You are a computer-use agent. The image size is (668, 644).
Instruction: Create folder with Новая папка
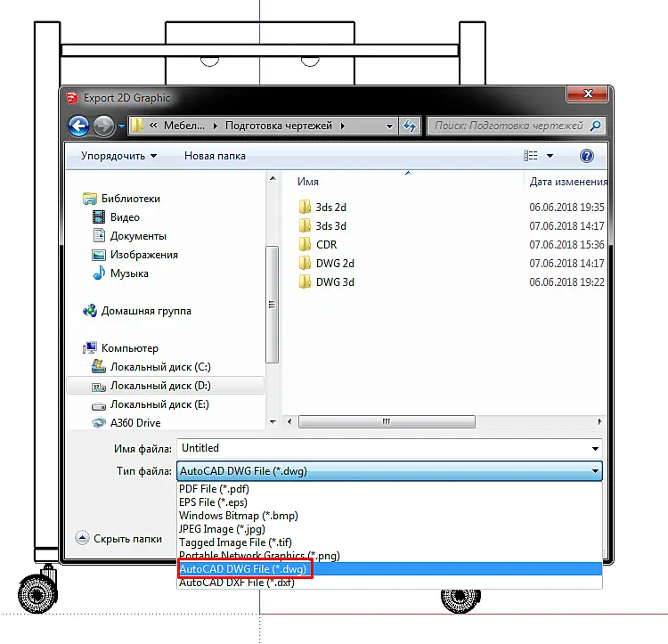[x=215, y=156]
